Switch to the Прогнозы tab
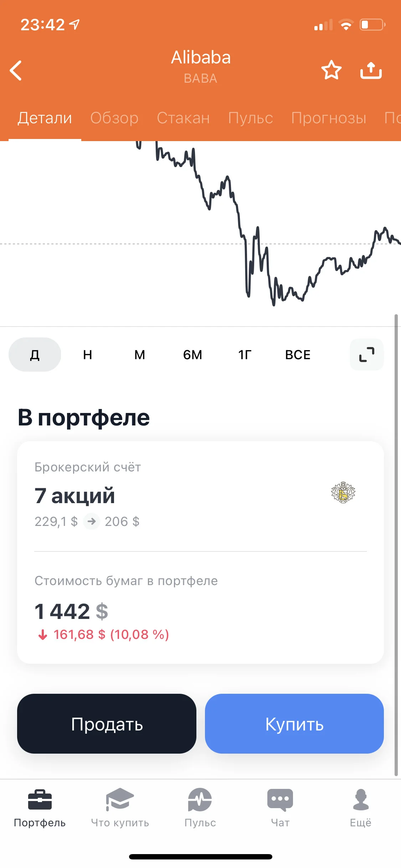The image size is (401, 868). 329,118
